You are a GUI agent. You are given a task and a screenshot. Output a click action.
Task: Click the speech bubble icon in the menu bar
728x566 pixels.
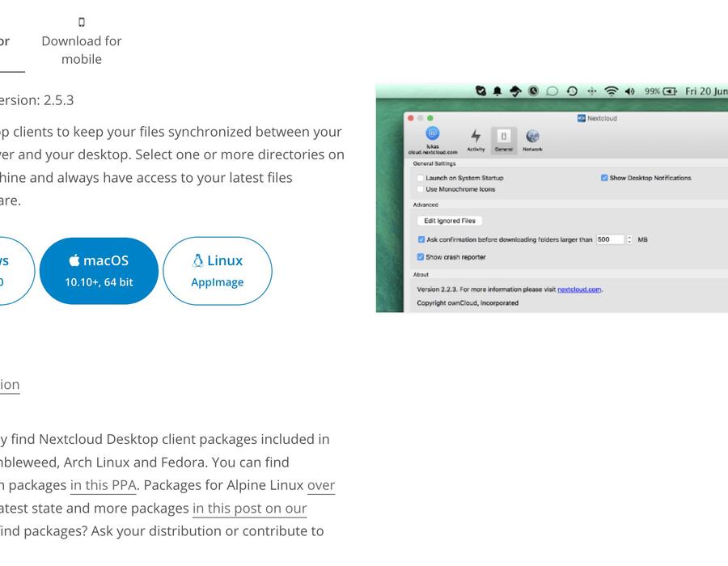(x=552, y=91)
